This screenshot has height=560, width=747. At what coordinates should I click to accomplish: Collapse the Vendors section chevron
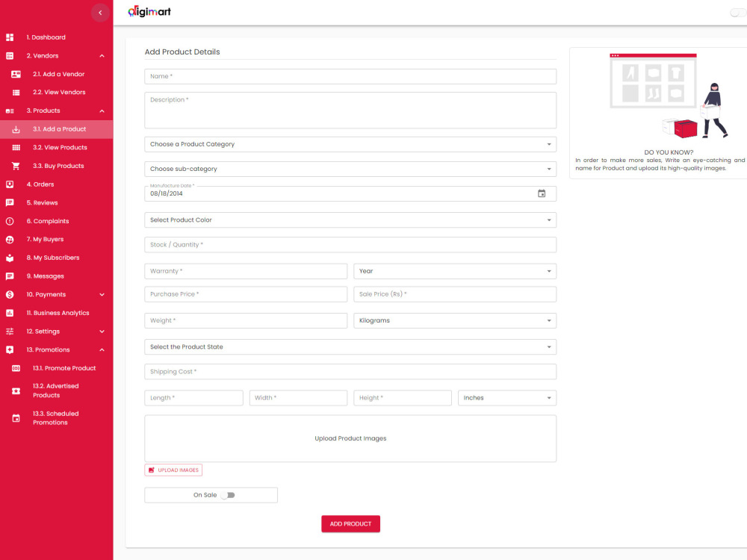coord(102,56)
